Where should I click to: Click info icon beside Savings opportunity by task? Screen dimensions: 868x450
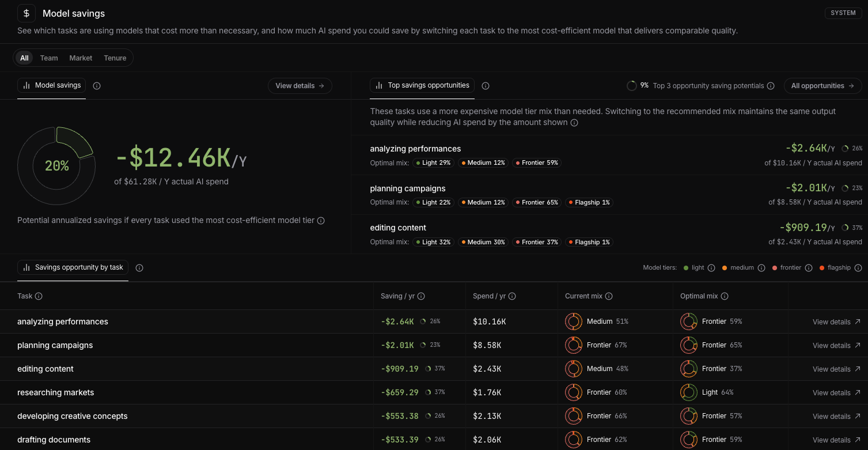[139, 268]
